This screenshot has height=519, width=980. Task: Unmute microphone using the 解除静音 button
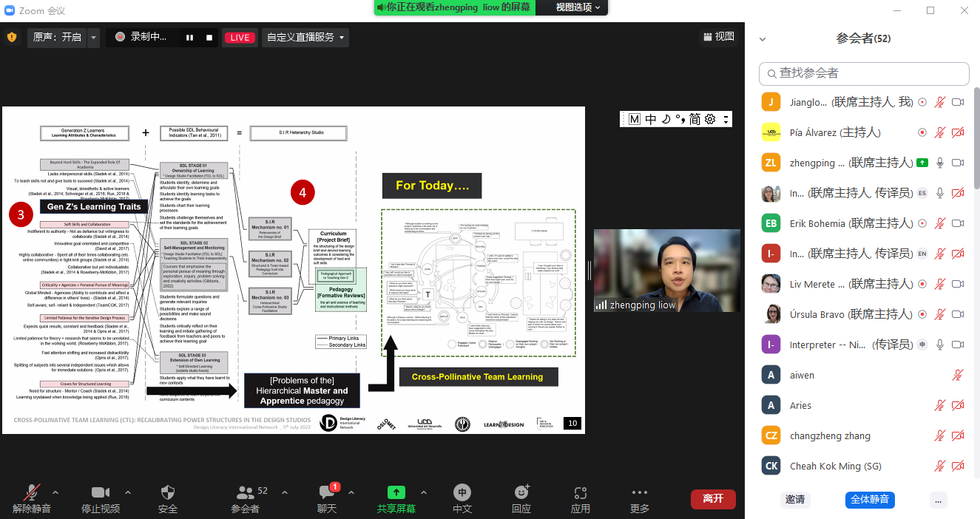click(32, 493)
